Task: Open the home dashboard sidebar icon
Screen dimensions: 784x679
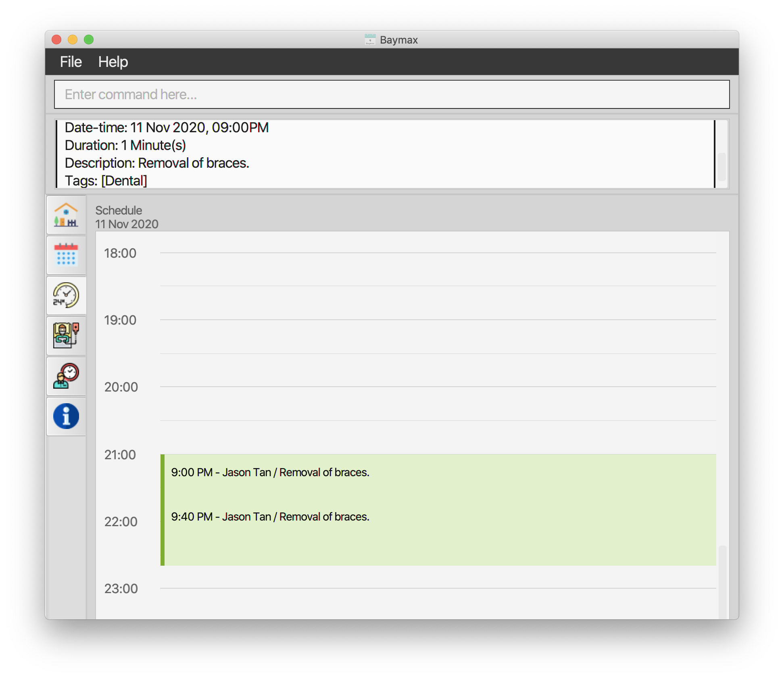Action: click(66, 215)
